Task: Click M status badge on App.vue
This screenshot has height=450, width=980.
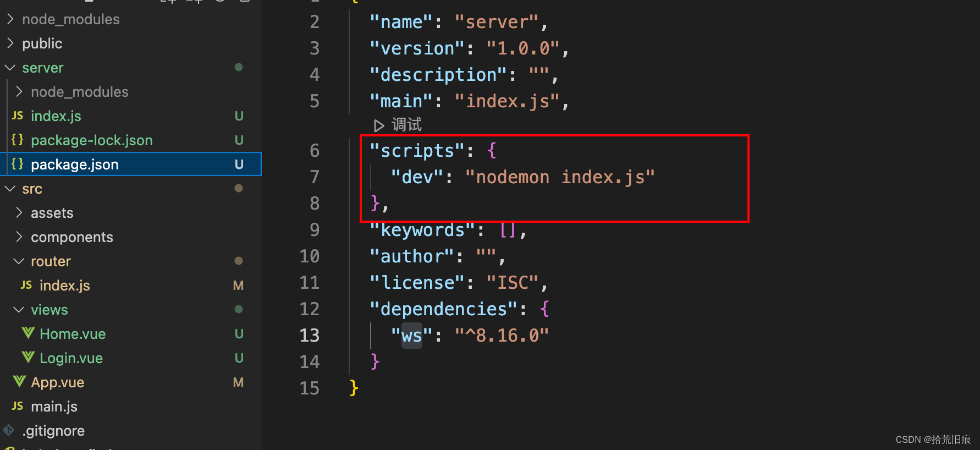Action: coord(238,382)
